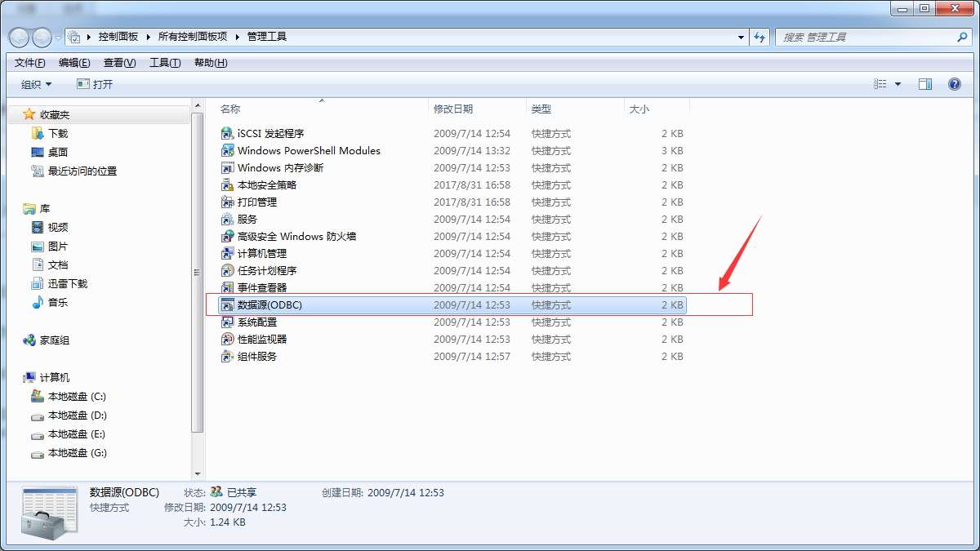Click the navigation pane vertical scrollbar
The width and height of the screenshot is (980, 551).
point(197,272)
